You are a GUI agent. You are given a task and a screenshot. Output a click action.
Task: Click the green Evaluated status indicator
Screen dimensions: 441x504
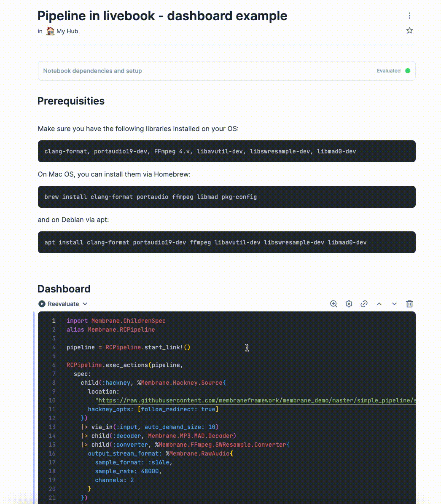[x=408, y=71]
